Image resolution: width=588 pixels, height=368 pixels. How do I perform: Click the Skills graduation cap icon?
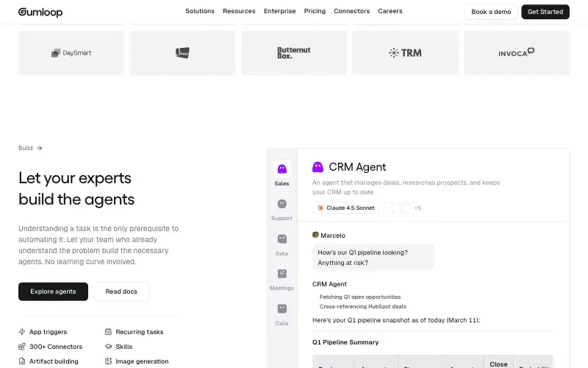click(x=108, y=346)
